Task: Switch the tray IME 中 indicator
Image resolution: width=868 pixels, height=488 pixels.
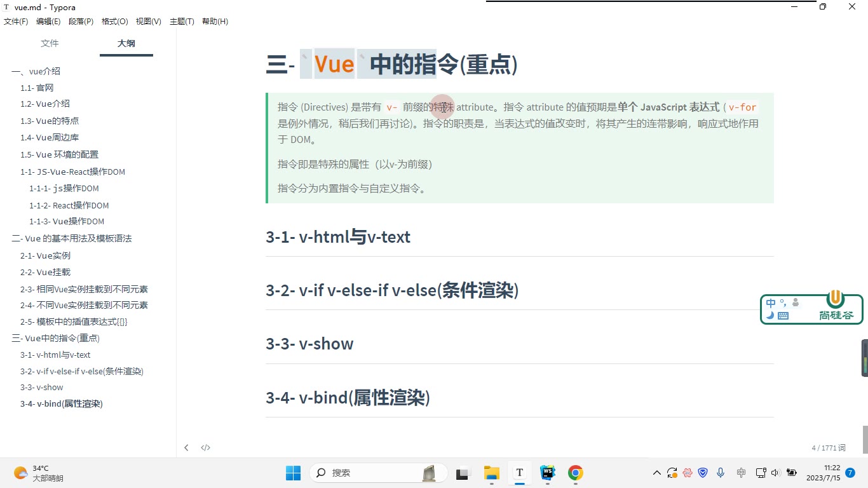Action: 741,473
